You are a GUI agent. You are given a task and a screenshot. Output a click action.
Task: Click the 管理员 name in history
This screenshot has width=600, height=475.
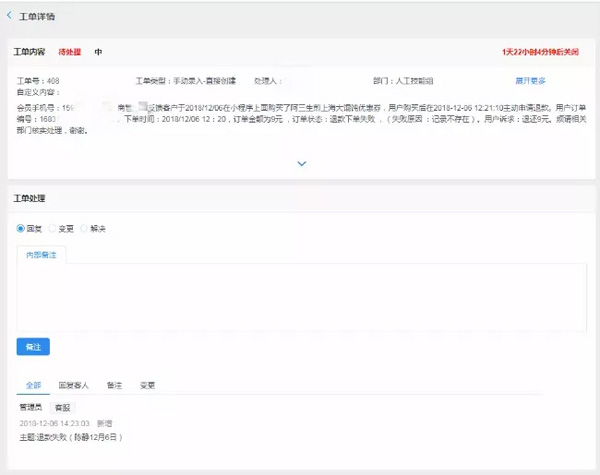tap(30, 408)
